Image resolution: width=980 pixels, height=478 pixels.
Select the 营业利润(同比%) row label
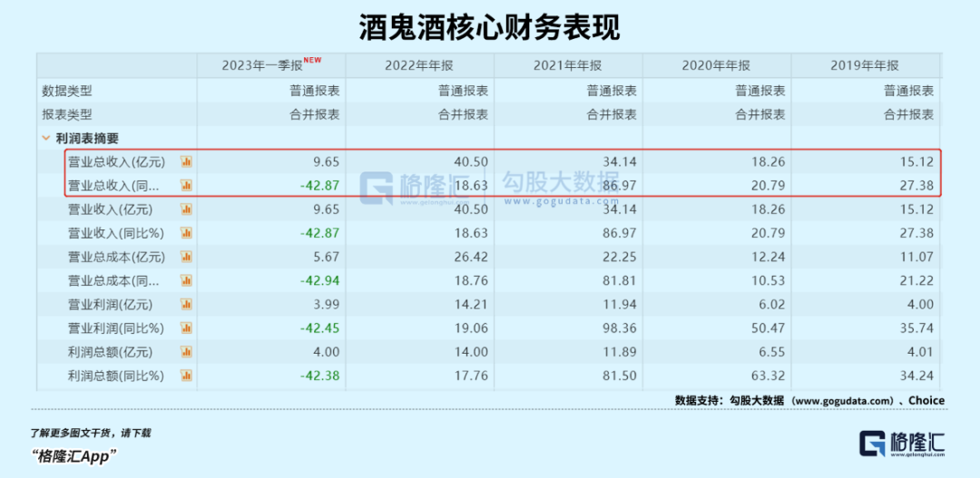pyautogui.click(x=115, y=328)
